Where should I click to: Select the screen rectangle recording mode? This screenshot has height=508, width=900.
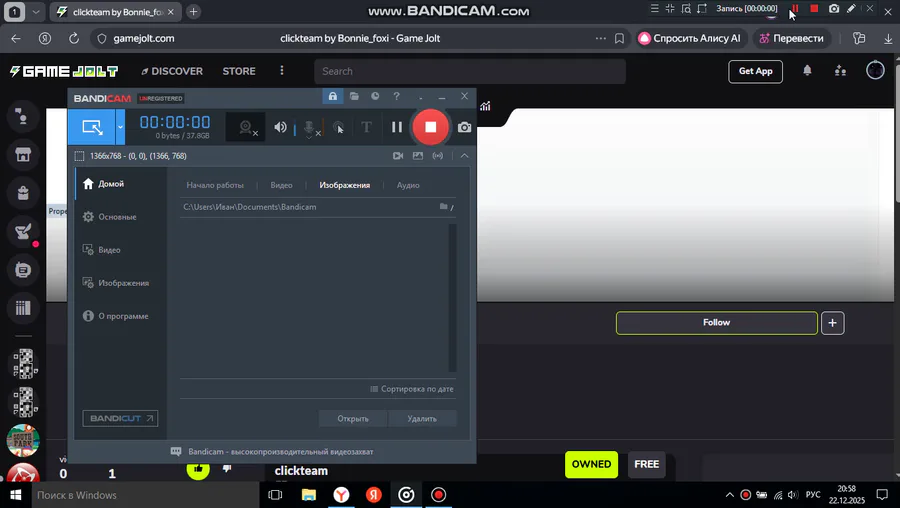click(92, 127)
